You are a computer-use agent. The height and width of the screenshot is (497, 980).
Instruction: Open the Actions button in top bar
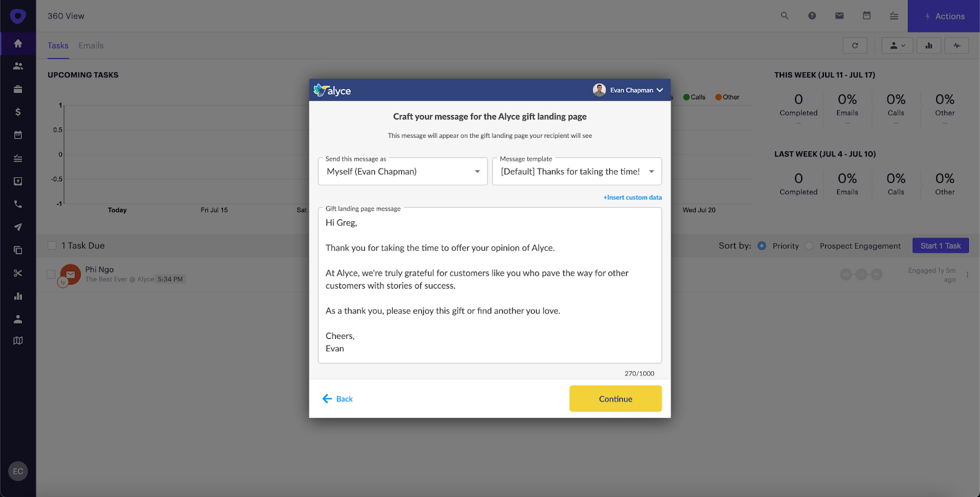(944, 16)
